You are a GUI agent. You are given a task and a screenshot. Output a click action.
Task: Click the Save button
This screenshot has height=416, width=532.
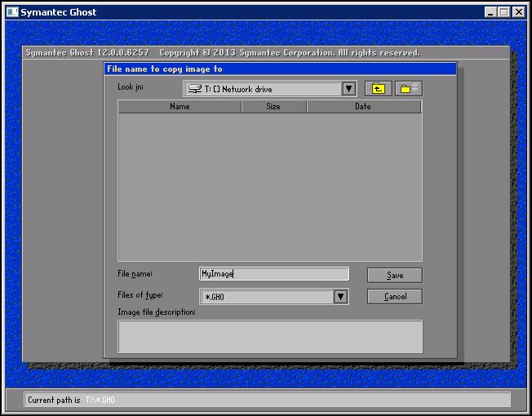tap(395, 276)
